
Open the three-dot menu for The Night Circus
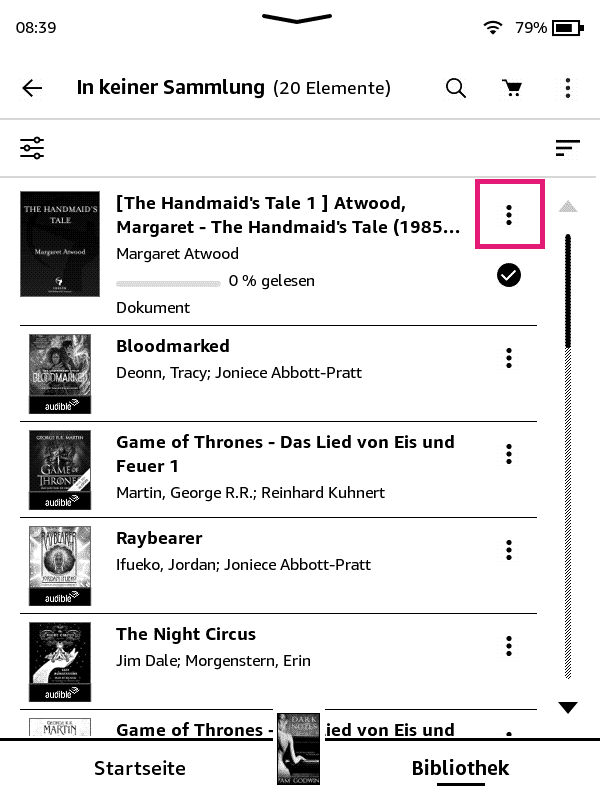coord(509,646)
